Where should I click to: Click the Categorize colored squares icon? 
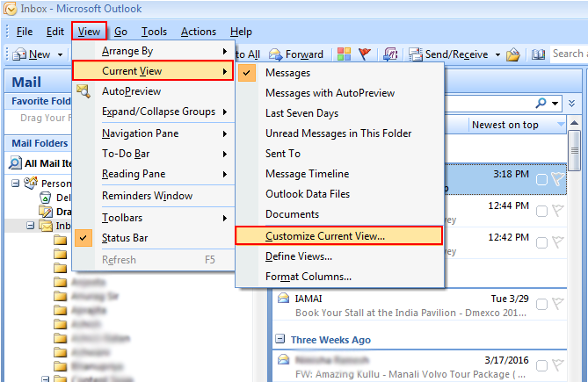[x=344, y=54]
